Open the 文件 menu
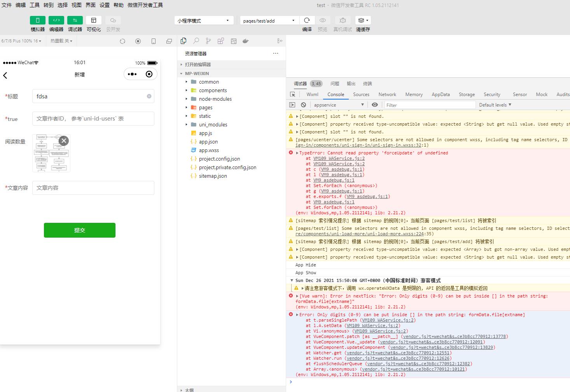The image size is (570, 392). point(7,5)
